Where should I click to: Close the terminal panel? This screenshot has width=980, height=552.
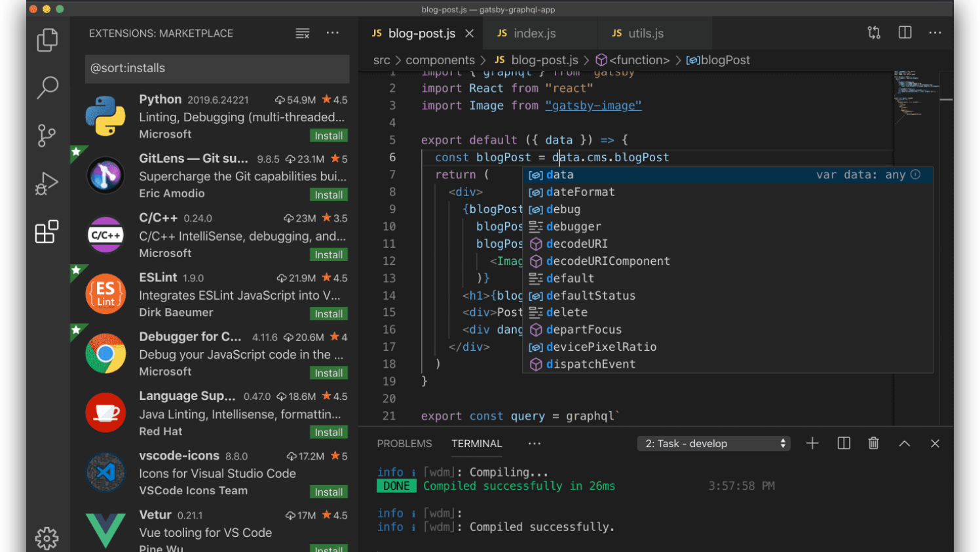(x=935, y=444)
